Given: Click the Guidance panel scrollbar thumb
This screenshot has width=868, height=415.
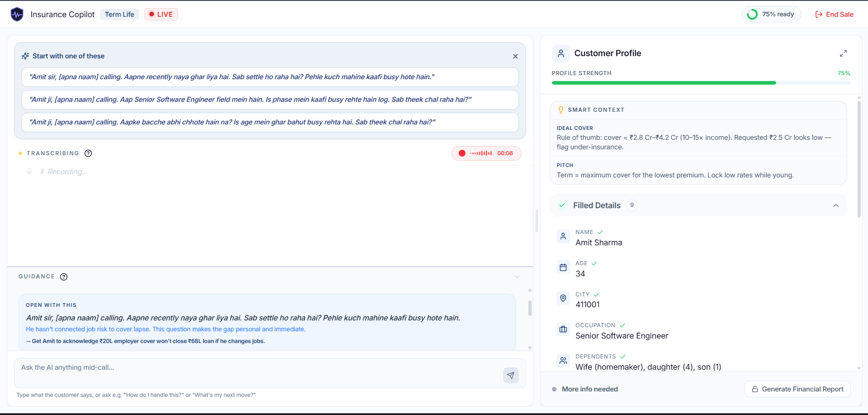Looking at the screenshot, I should point(530,308).
